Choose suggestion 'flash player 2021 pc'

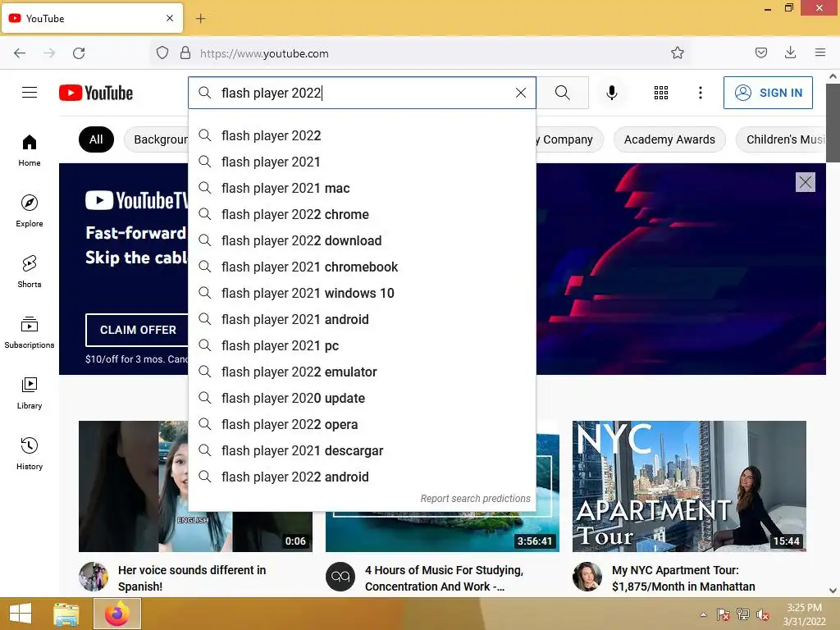[362, 345]
